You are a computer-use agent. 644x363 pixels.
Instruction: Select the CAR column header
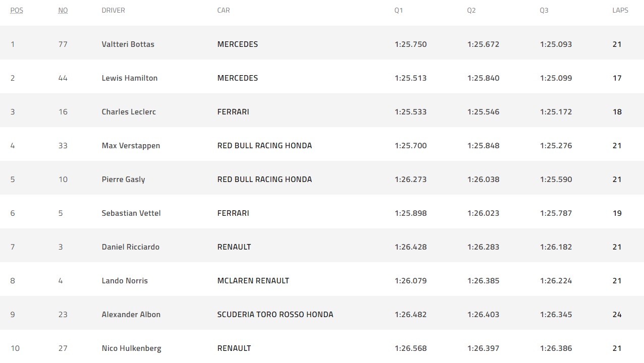click(224, 10)
